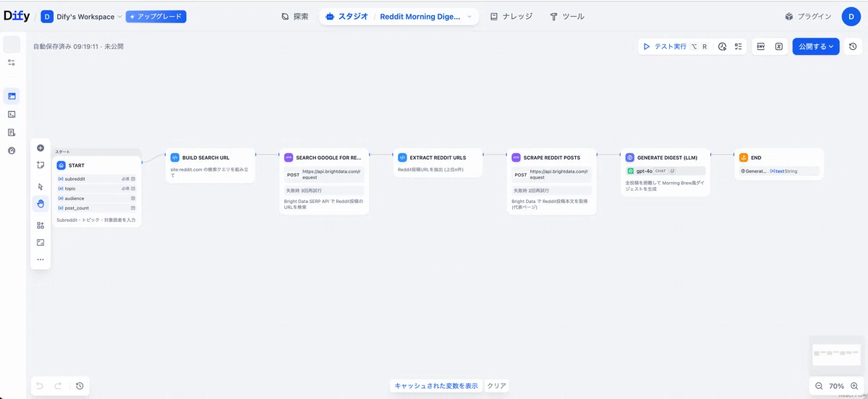This screenshot has width=868, height=399.
Task: Click the END node text String output row
Action: pos(779,171)
